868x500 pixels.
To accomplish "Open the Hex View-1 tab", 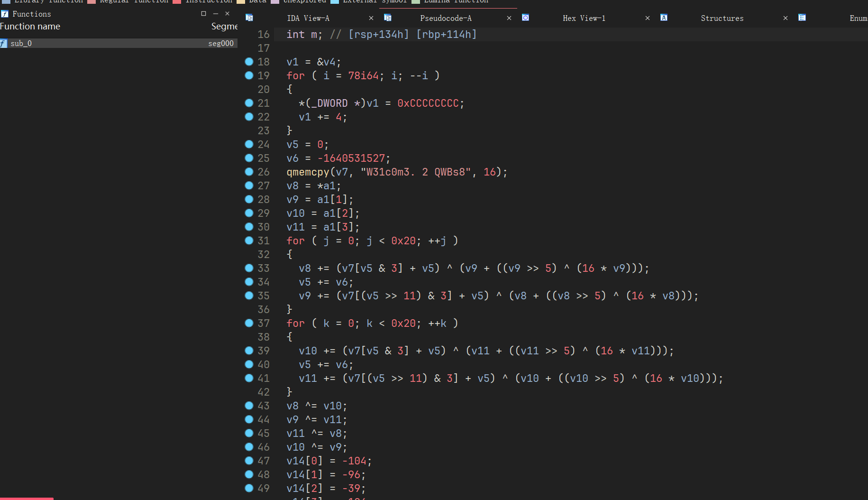I will (584, 18).
